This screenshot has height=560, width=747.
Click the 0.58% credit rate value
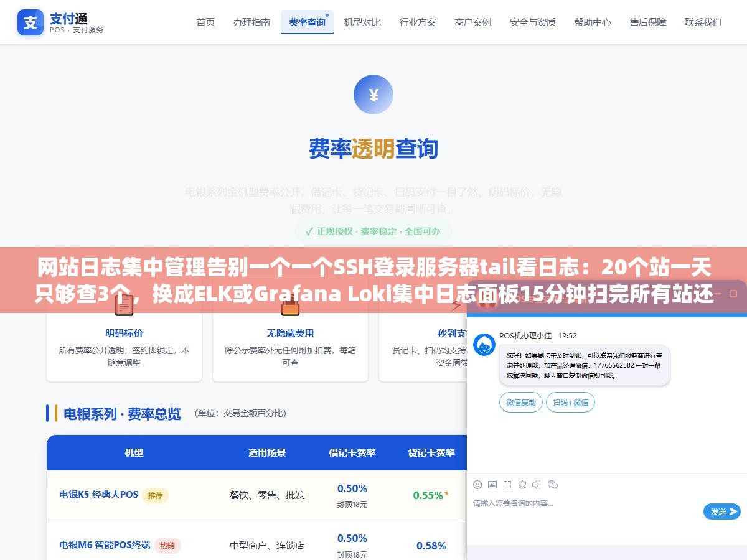point(431,546)
